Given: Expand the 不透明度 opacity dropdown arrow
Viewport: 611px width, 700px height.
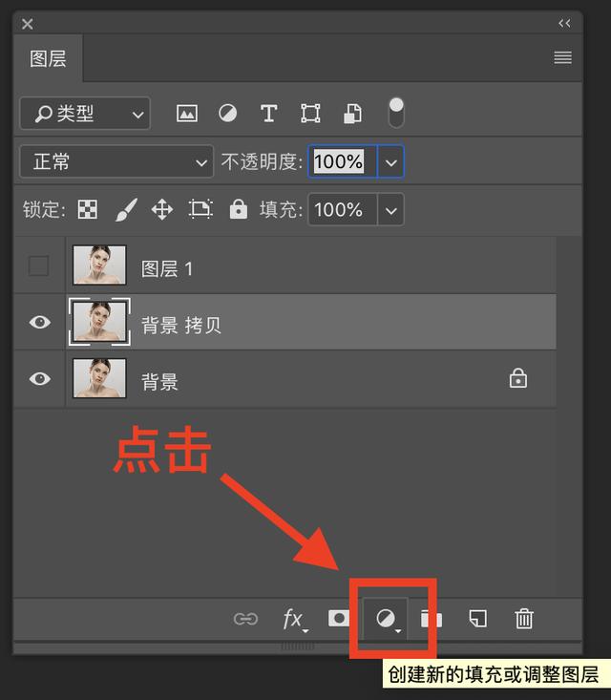Looking at the screenshot, I should pyautogui.click(x=390, y=162).
